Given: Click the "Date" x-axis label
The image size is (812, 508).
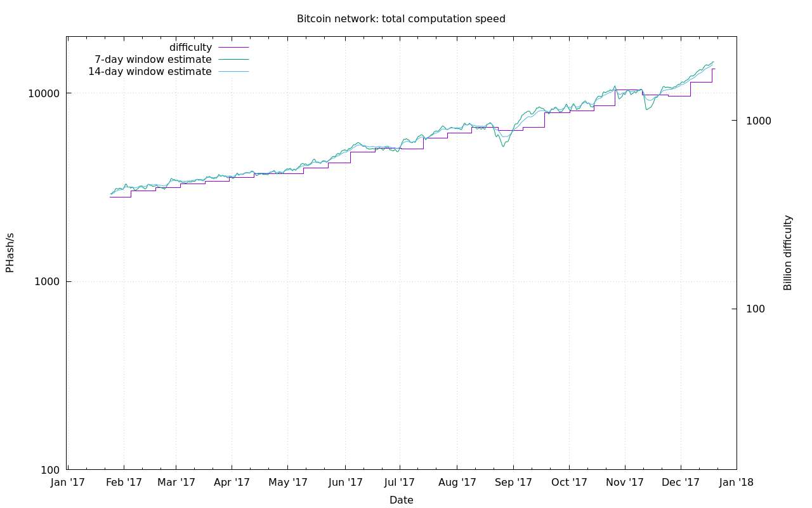Looking at the screenshot, I should point(401,500).
